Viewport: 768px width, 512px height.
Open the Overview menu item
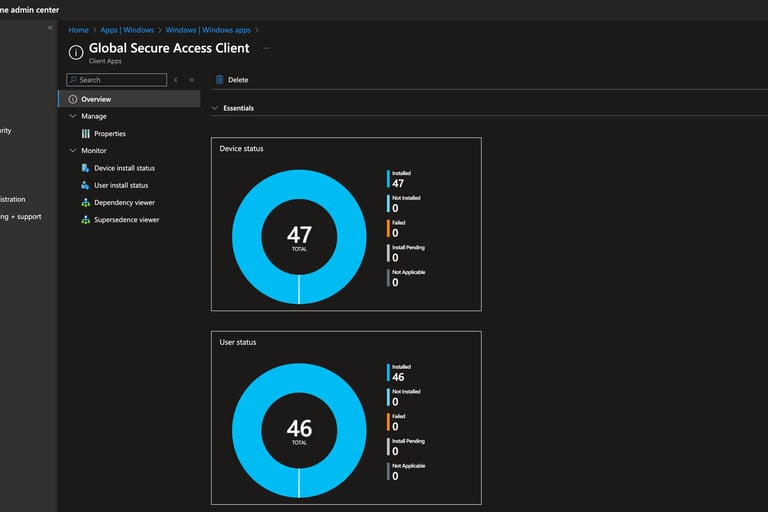[129, 99]
